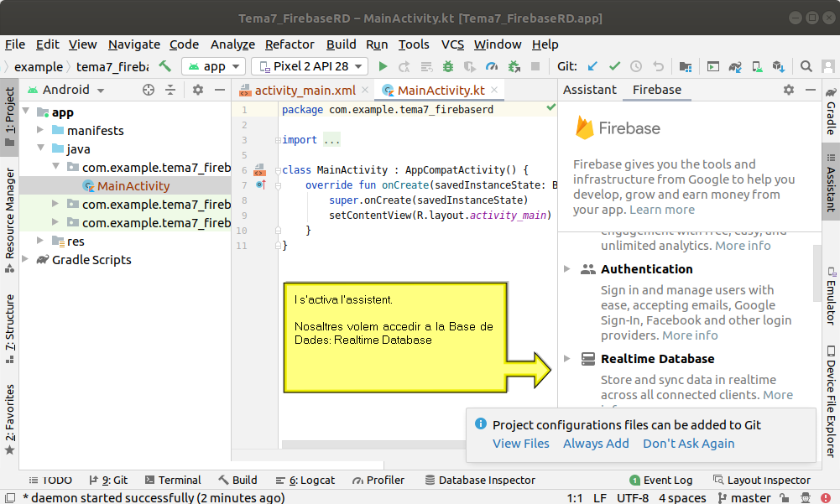This screenshot has width=840, height=504.
Task: Run the app with green play button
Action: click(x=383, y=66)
